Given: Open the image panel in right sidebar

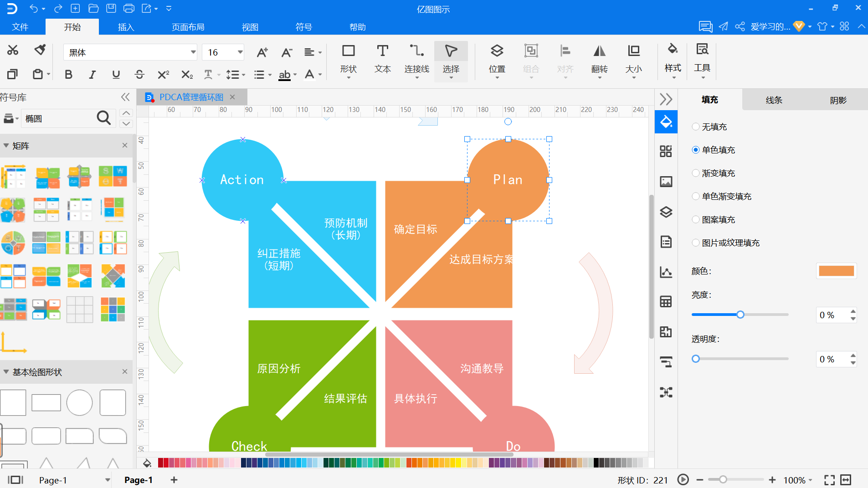Looking at the screenshot, I should pos(666,182).
